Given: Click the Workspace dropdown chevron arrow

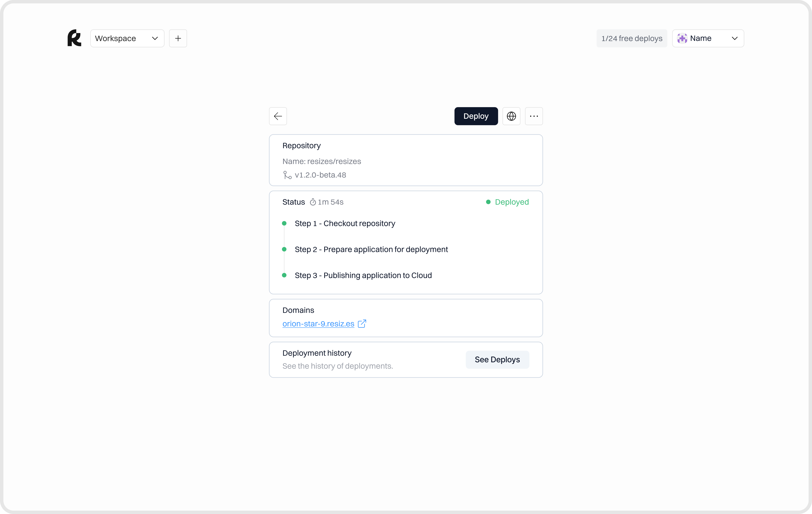Looking at the screenshot, I should pyautogui.click(x=155, y=39).
